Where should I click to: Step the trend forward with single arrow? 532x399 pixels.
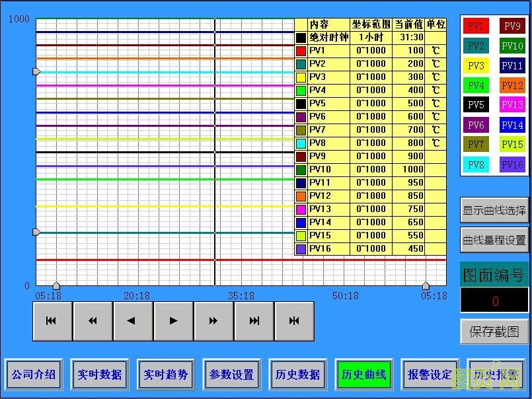[173, 321]
